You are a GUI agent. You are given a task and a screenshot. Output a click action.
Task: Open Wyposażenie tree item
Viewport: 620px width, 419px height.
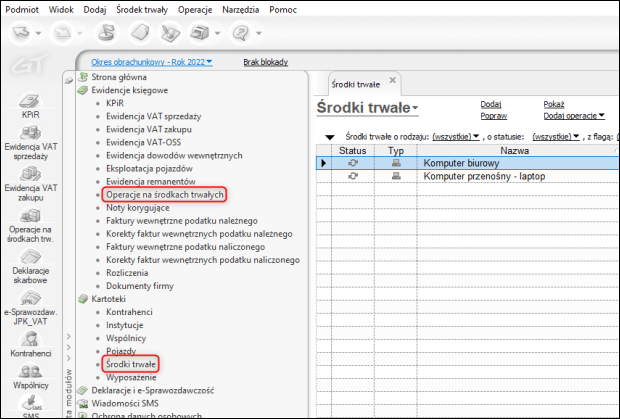point(131,377)
